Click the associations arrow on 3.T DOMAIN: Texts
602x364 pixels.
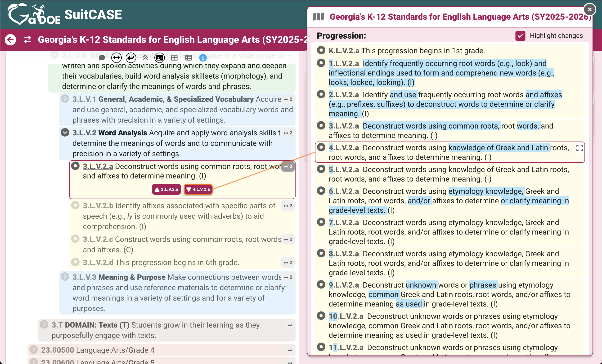[290, 325]
